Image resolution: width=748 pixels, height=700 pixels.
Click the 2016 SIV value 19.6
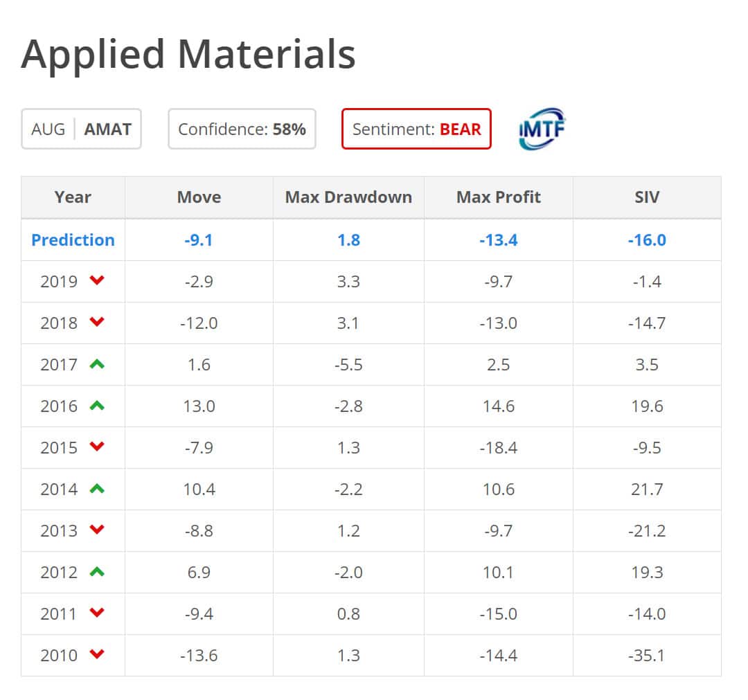(647, 406)
